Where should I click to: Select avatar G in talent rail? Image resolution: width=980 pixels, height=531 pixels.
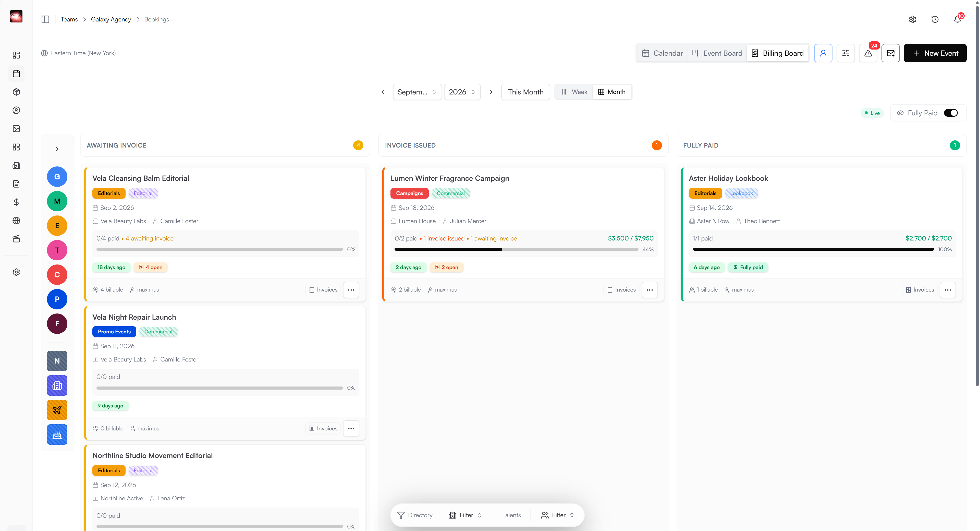click(x=57, y=177)
